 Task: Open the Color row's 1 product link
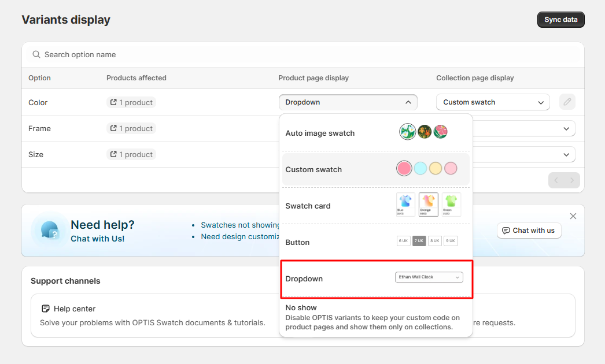[x=131, y=103]
